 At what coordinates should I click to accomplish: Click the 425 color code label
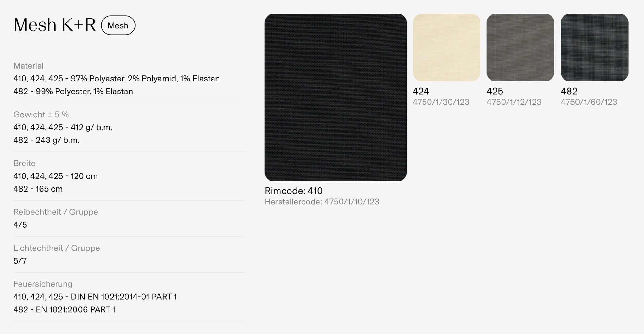[495, 91]
